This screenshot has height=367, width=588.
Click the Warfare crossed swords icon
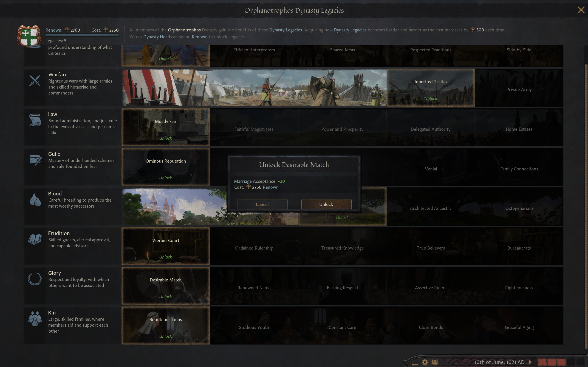35,81
